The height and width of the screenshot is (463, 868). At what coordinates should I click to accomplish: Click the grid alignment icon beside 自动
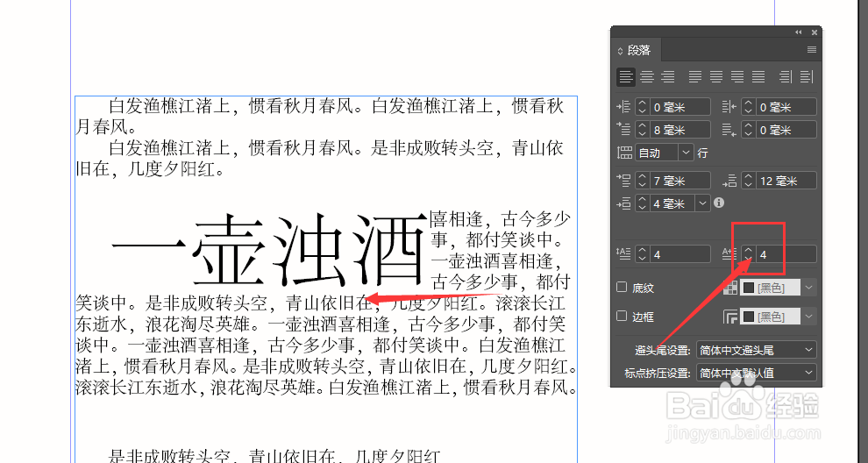click(x=624, y=153)
